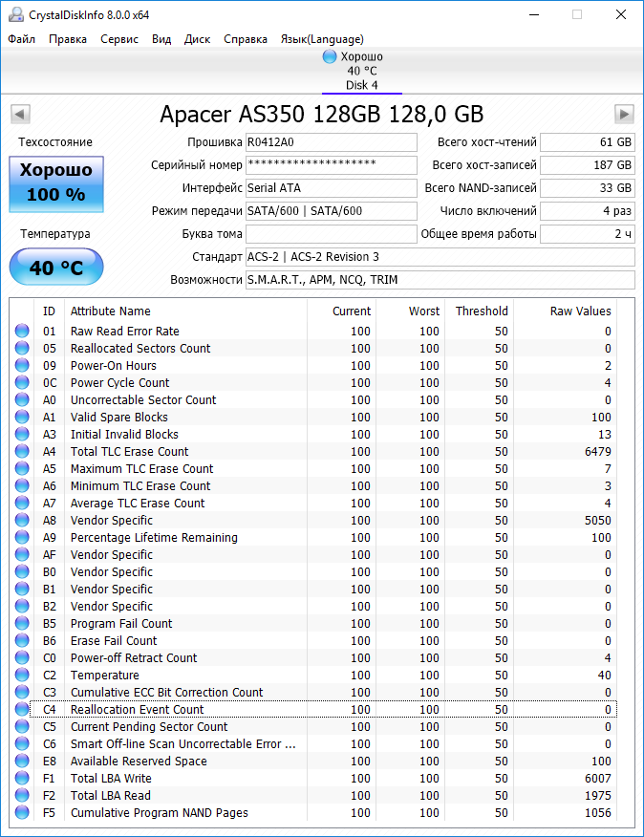644x837 pixels.
Task: Click the Интерфейс field Serial ATA
Action: pos(332,188)
